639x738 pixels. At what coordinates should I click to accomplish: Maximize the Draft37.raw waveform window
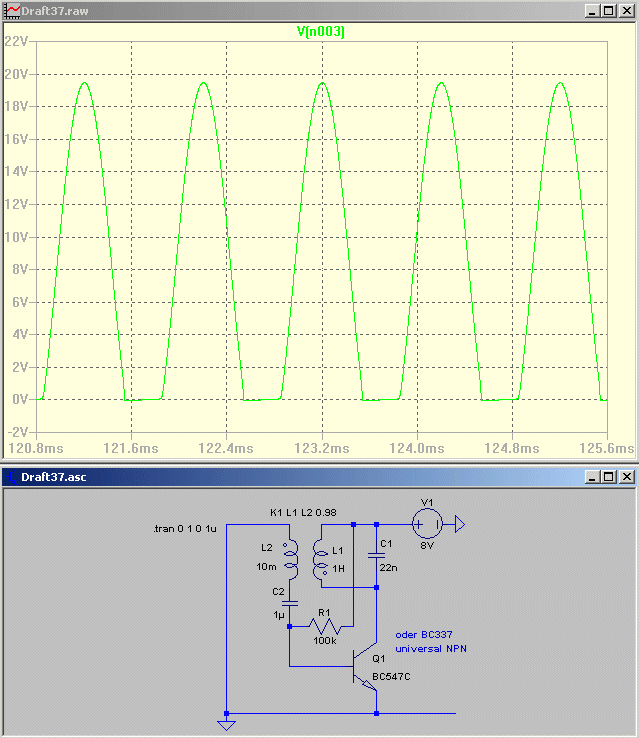(608, 11)
